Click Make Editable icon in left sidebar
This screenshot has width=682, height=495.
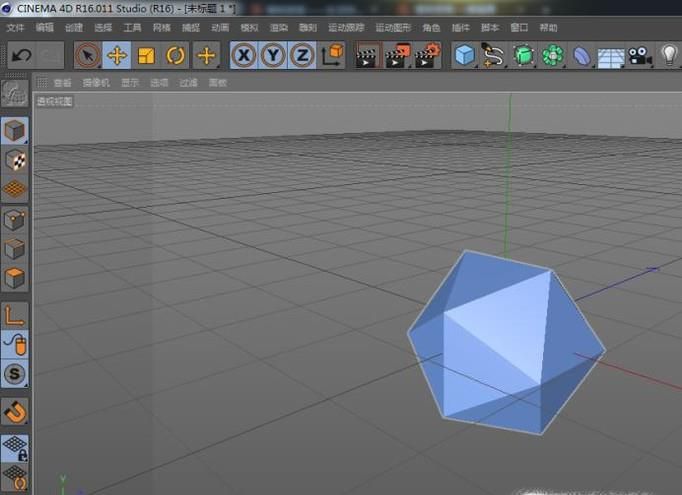(15, 93)
